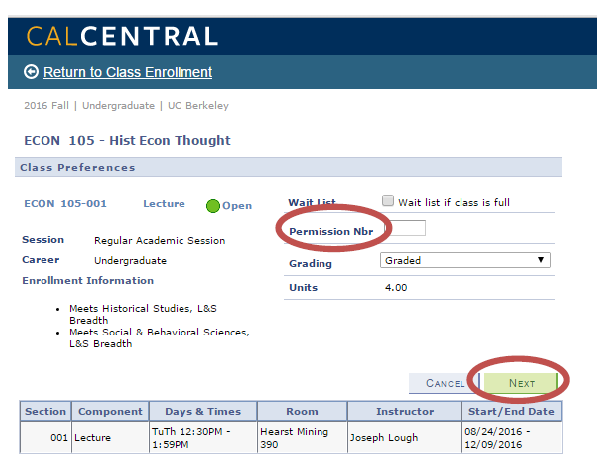Select the ECON 105-001 section label

point(66,204)
